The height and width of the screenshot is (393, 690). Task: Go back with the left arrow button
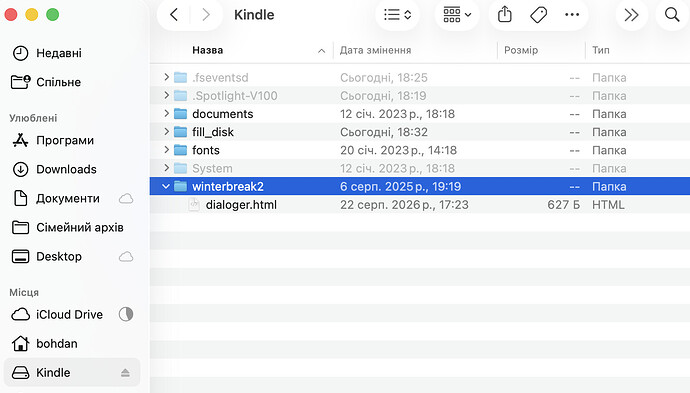(x=174, y=15)
